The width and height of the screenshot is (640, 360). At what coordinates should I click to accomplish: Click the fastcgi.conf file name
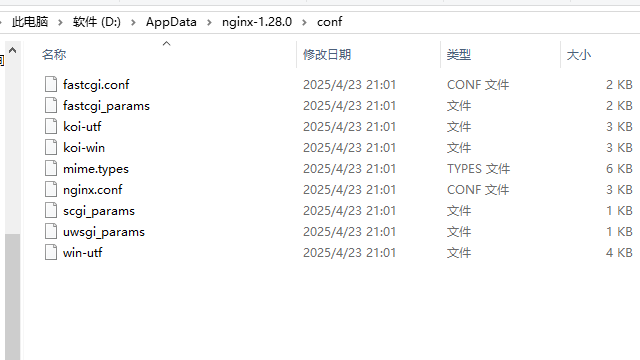96,84
